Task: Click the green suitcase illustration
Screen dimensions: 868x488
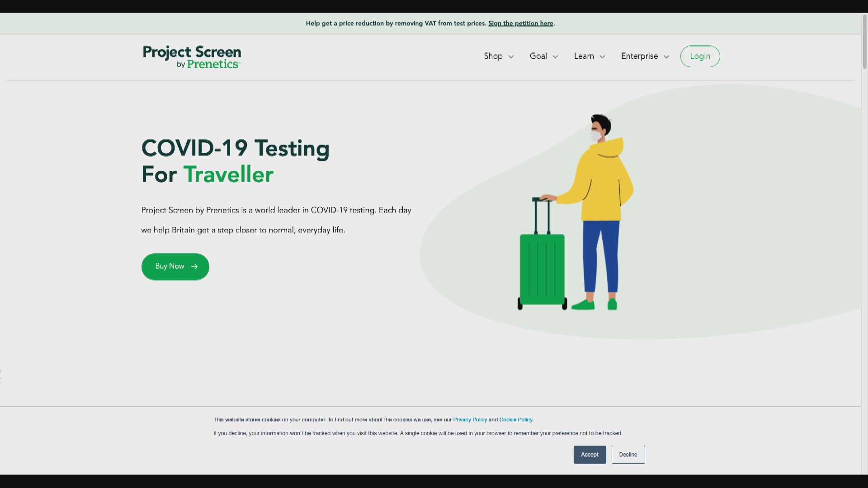Action: coord(542,267)
